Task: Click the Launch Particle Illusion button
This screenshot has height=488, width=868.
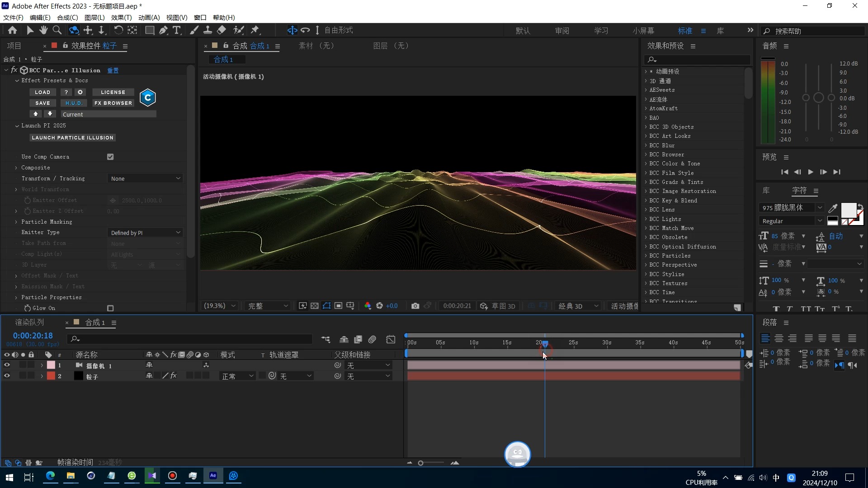Action: [x=72, y=137]
